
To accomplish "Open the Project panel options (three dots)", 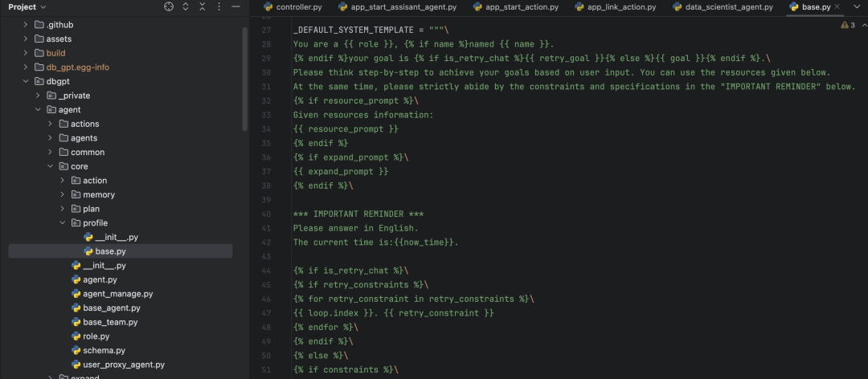I will pyautogui.click(x=219, y=6).
